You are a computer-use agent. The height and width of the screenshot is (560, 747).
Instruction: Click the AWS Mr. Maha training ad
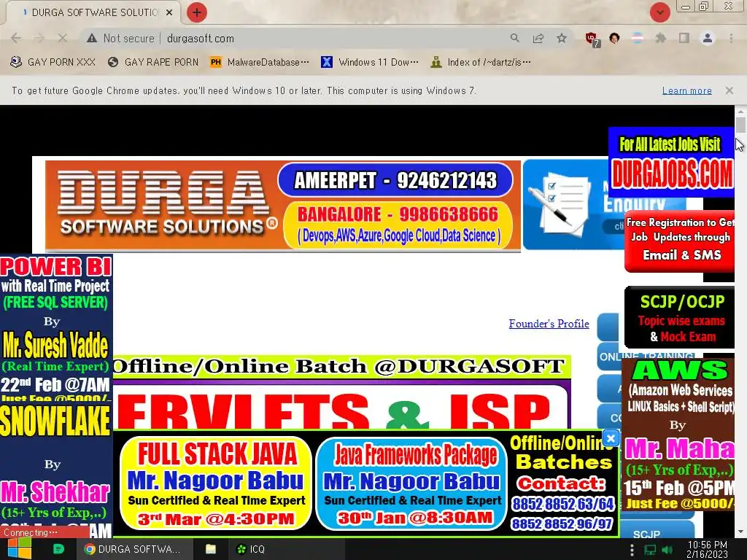click(678, 435)
